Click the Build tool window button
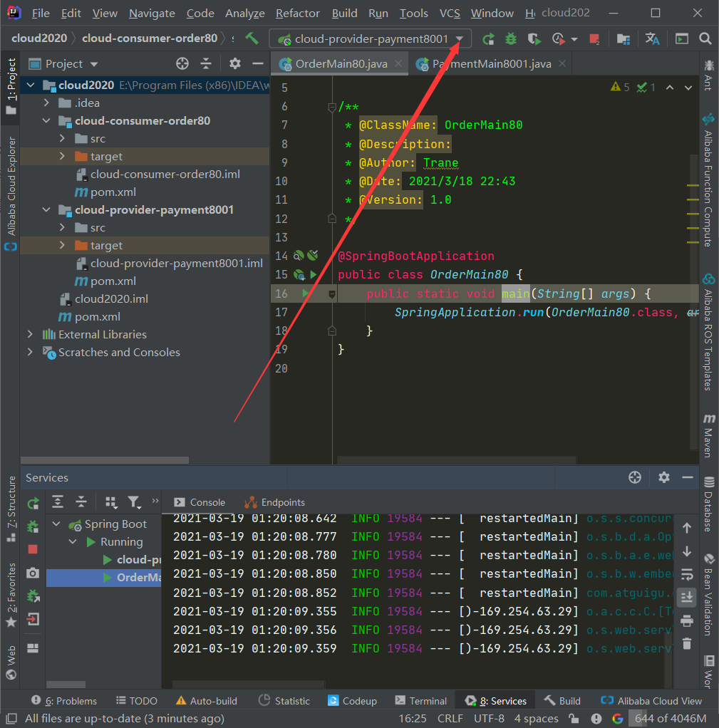The image size is (719, 728). point(562,701)
